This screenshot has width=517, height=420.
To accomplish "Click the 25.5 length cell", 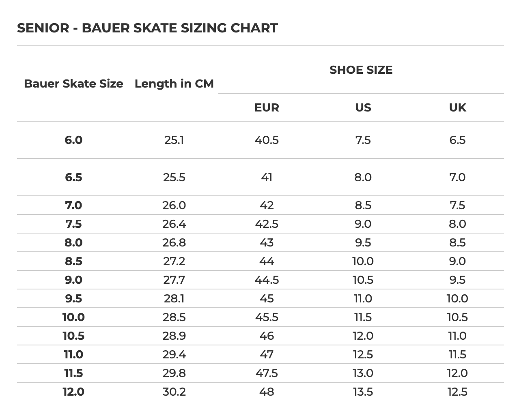I will [x=174, y=177].
